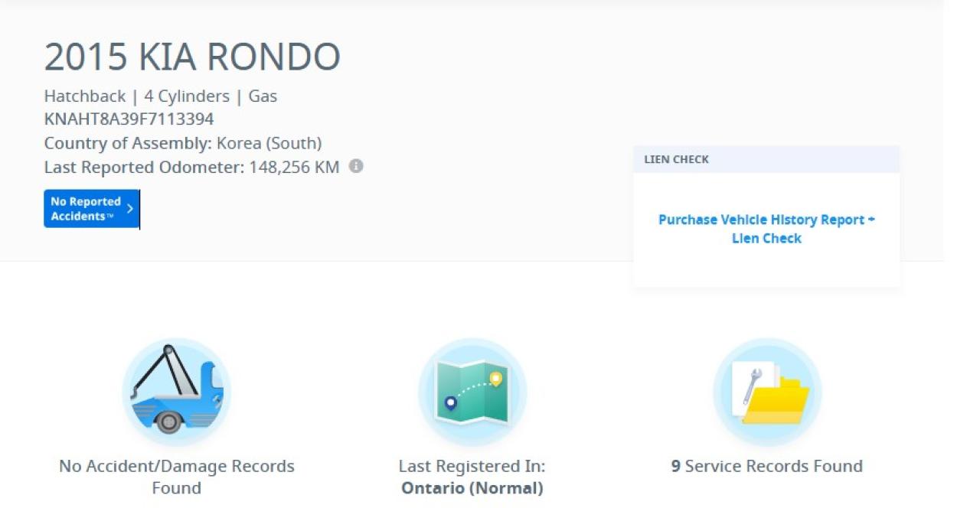The width and height of the screenshot is (980, 508).
Task: Select the VIN KNAHT8A39F7113394 text
Action: [129, 119]
